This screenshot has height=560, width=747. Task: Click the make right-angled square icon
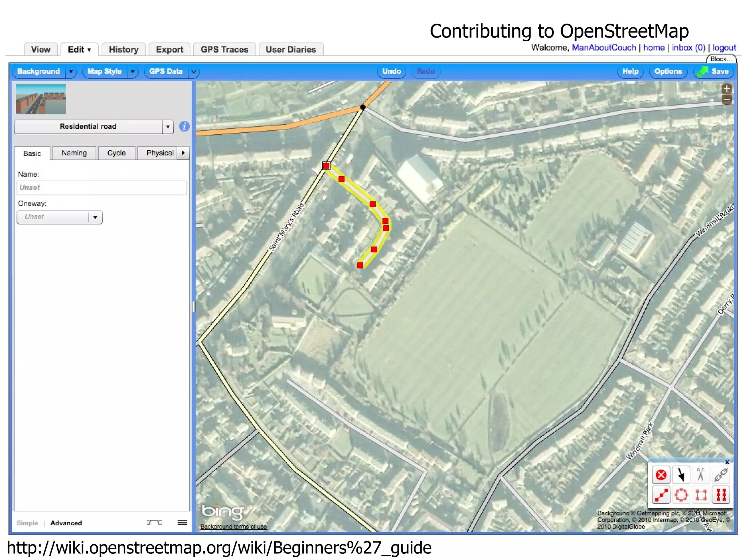(700, 495)
